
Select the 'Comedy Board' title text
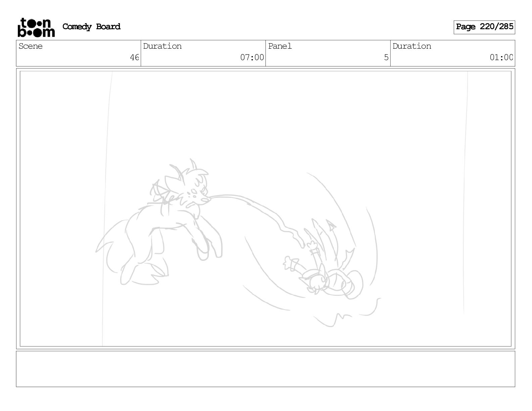click(x=91, y=27)
